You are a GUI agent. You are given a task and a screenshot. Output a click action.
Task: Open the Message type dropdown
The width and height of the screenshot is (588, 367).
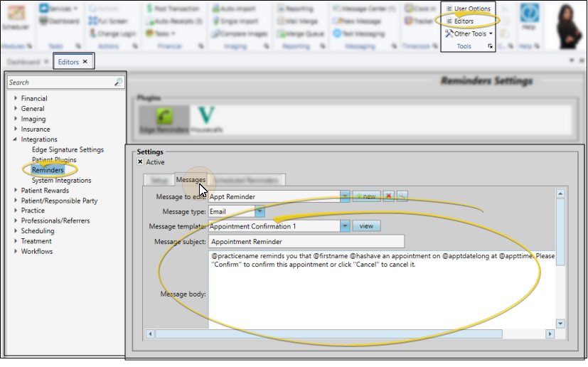(260, 211)
